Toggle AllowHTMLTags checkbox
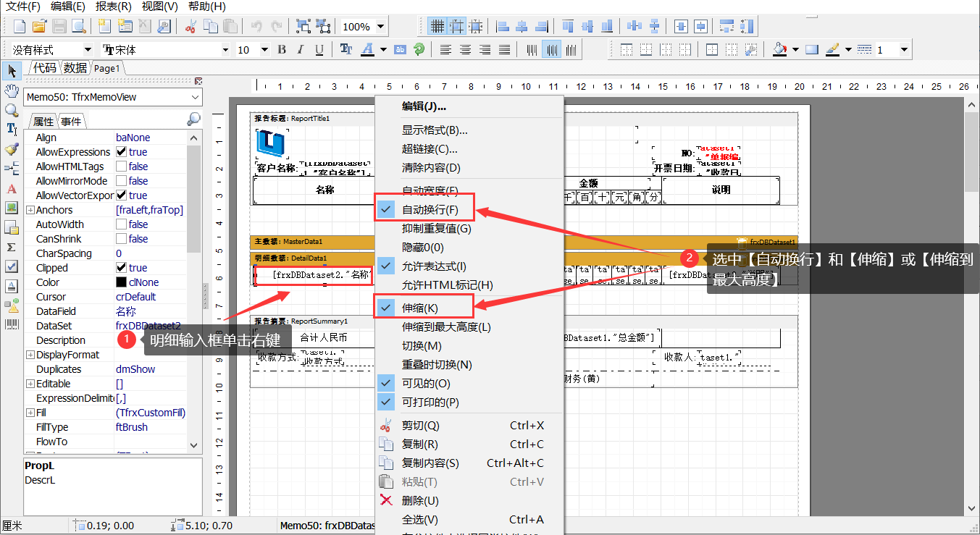 (122, 167)
